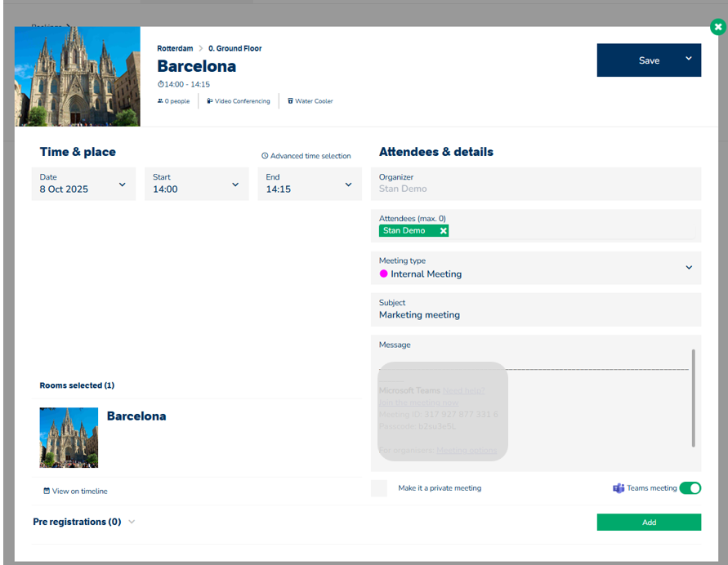
Task: Close the booking dialog with green X
Action: [x=717, y=28]
